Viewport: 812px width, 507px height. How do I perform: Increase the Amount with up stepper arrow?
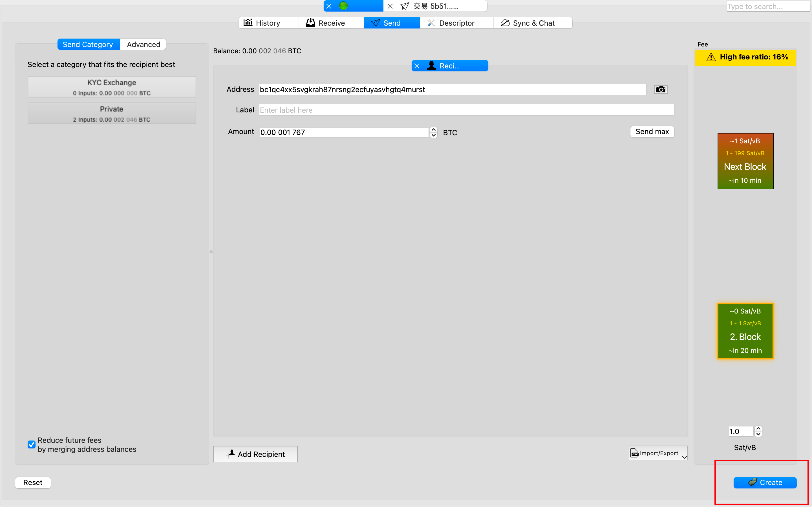[x=434, y=130]
